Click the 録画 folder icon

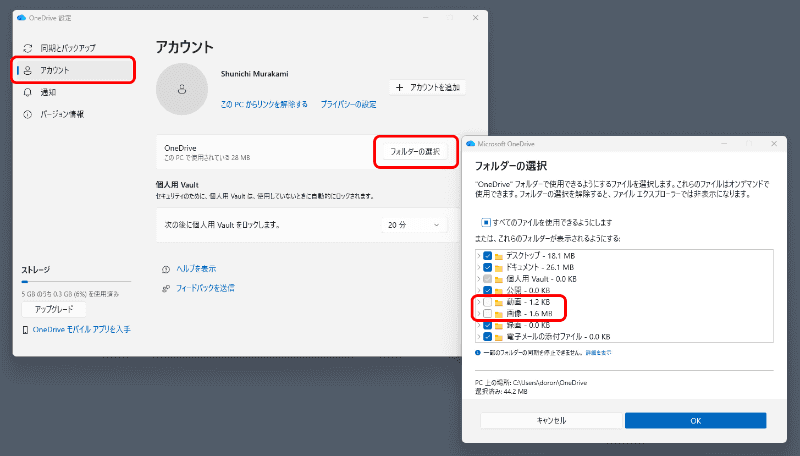(x=499, y=325)
